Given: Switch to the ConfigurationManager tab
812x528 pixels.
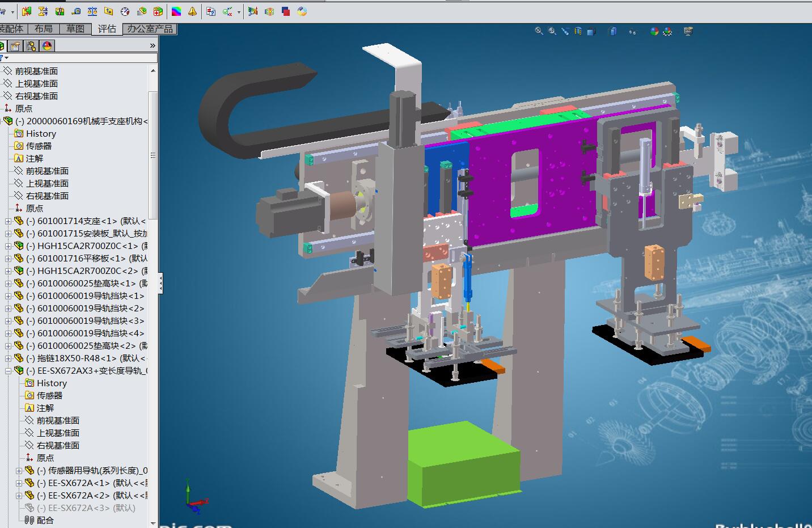Looking at the screenshot, I should [31, 46].
